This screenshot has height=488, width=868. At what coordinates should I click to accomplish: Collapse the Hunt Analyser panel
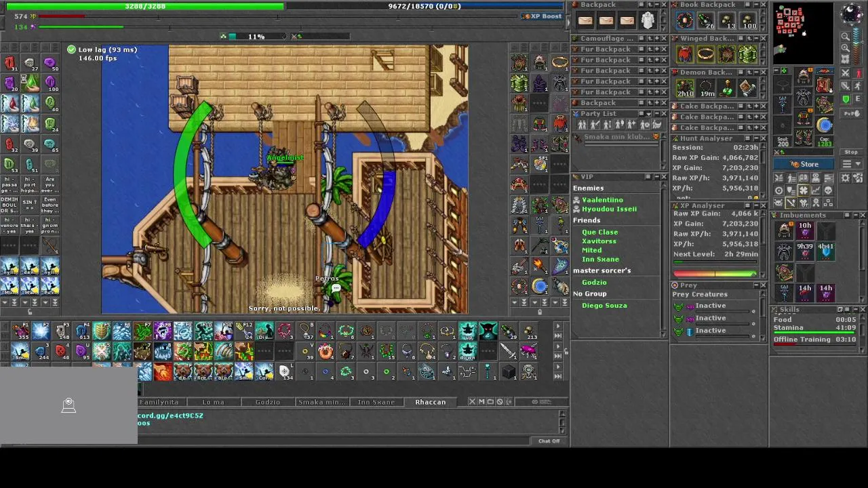pyautogui.click(x=756, y=138)
